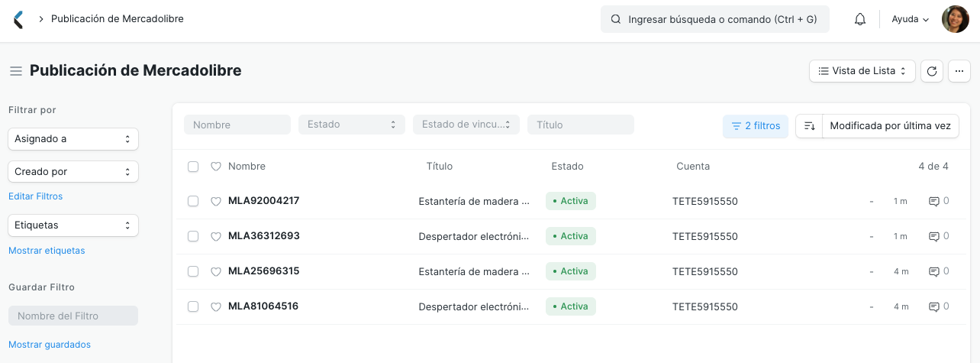Click title text in MLA36312693 row
This screenshot has height=363, width=980.
[474, 237]
